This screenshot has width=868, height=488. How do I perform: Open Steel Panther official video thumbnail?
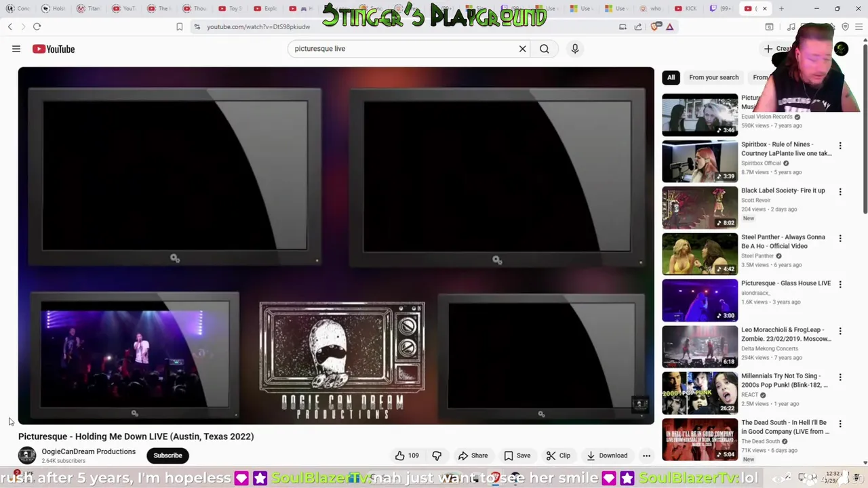coord(700,254)
